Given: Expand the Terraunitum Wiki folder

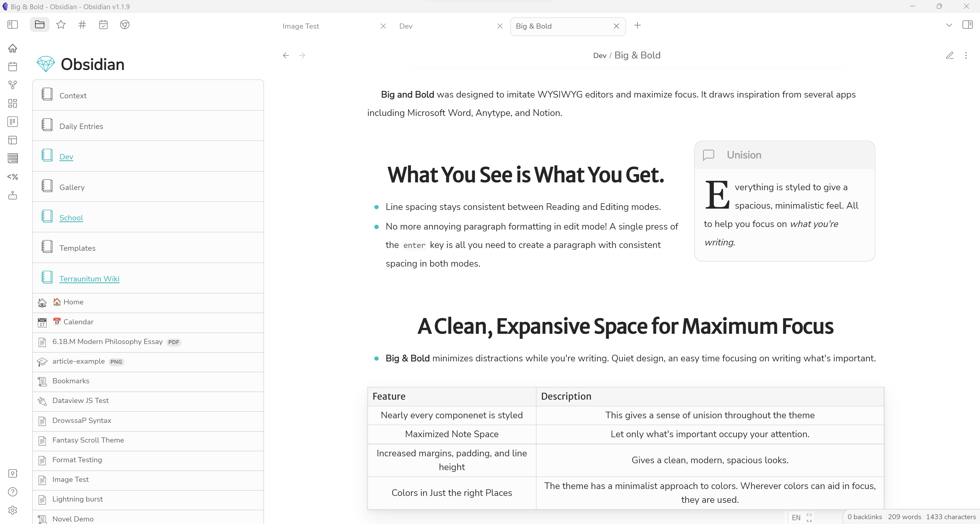Looking at the screenshot, I should pos(89,279).
